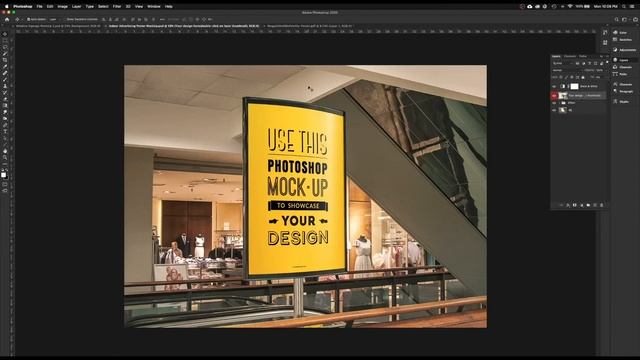
Task: Toggle the Auto-Select checkbox
Action: [29, 19]
